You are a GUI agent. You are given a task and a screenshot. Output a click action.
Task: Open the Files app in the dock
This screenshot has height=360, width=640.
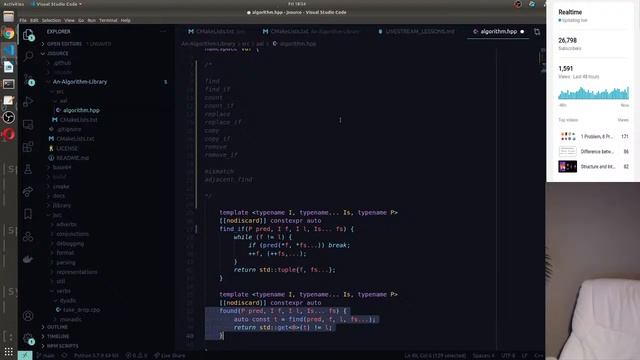point(9,16)
